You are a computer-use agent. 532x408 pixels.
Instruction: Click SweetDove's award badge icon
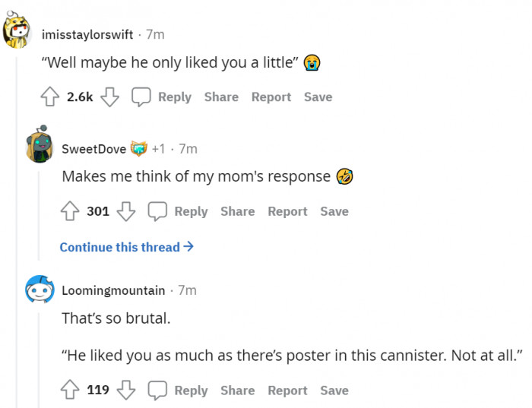(x=138, y=149)
